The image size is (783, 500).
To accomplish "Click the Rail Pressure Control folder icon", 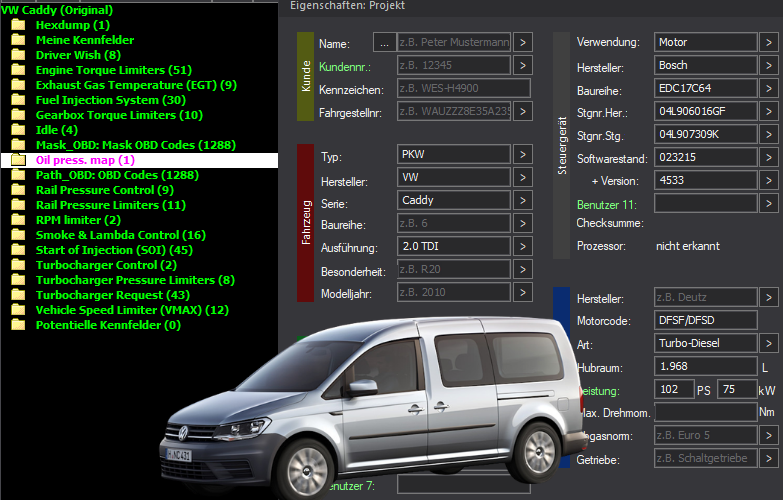I will (18, 190).
